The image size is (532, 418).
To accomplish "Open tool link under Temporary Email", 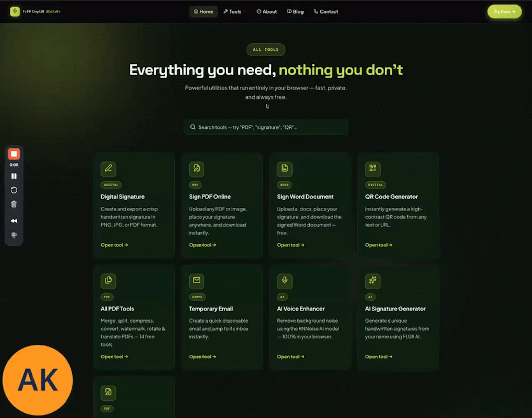I will pos(202,357).
